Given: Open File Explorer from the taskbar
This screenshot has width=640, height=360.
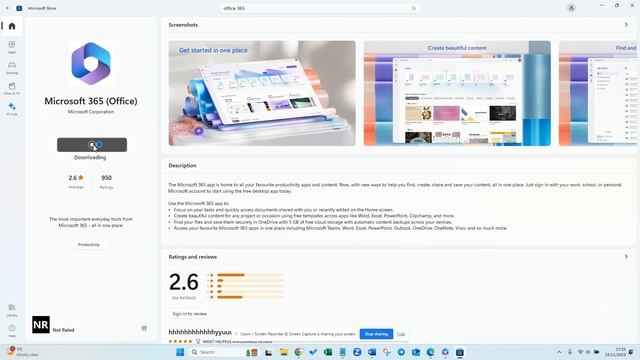Looking at the screenshot, I should pos(284,352).
